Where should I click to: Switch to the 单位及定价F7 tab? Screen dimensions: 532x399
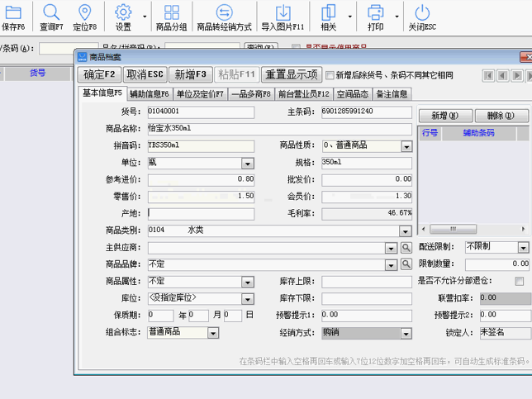coord(200,94)
